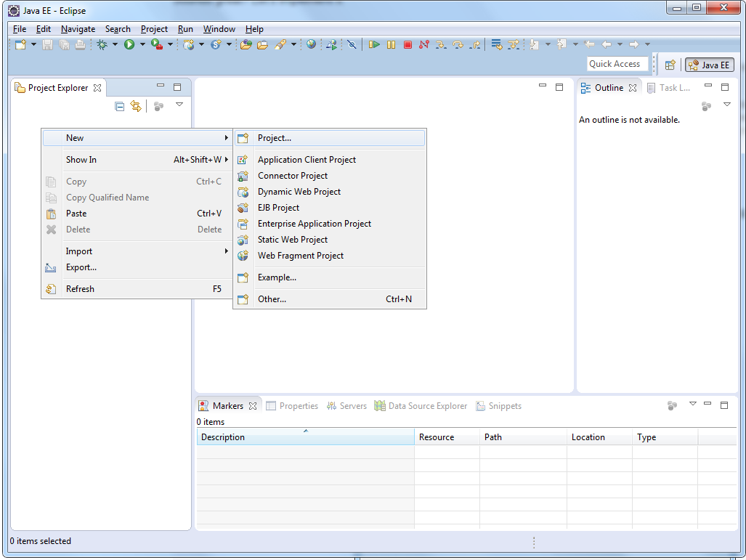Switch to the Data Source Explorer tab
746x560 pixels.
(x=421, y=406)
